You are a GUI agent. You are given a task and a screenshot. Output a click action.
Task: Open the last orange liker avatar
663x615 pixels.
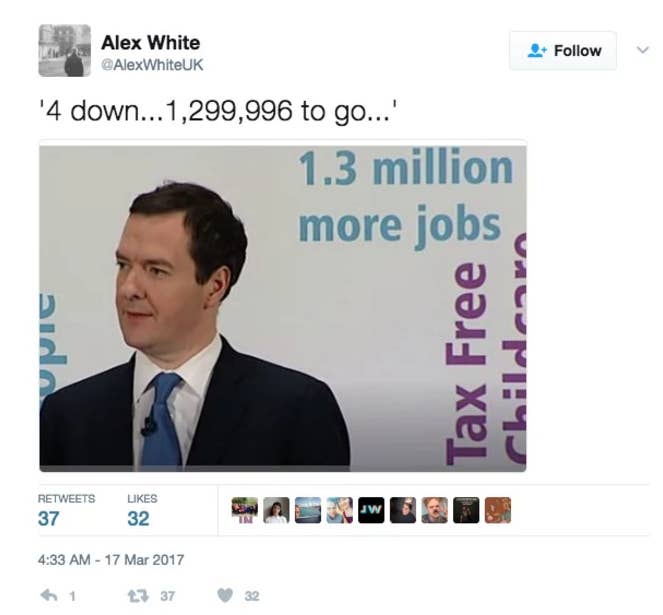pyautogui.click(x=498, y=510)
